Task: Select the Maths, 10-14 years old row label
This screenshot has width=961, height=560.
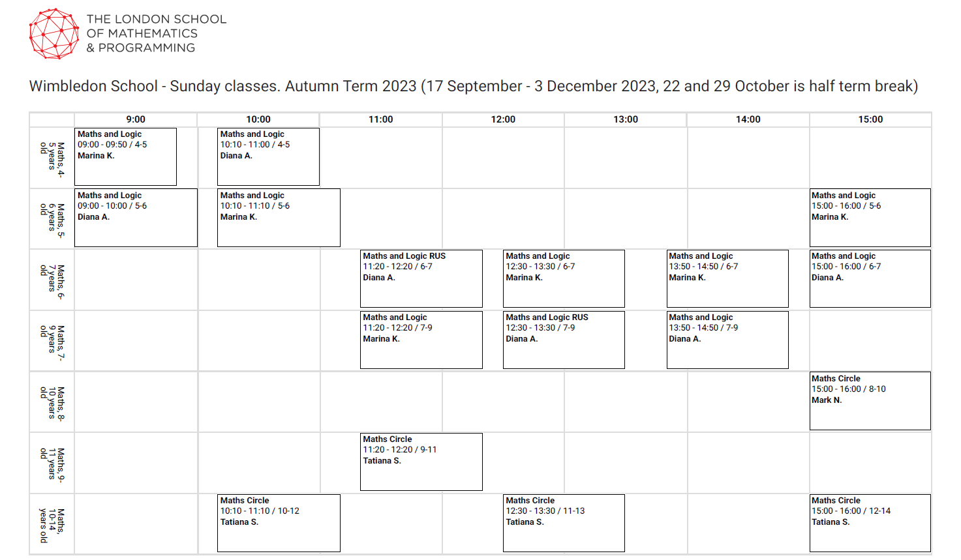Action: point(52,525)
